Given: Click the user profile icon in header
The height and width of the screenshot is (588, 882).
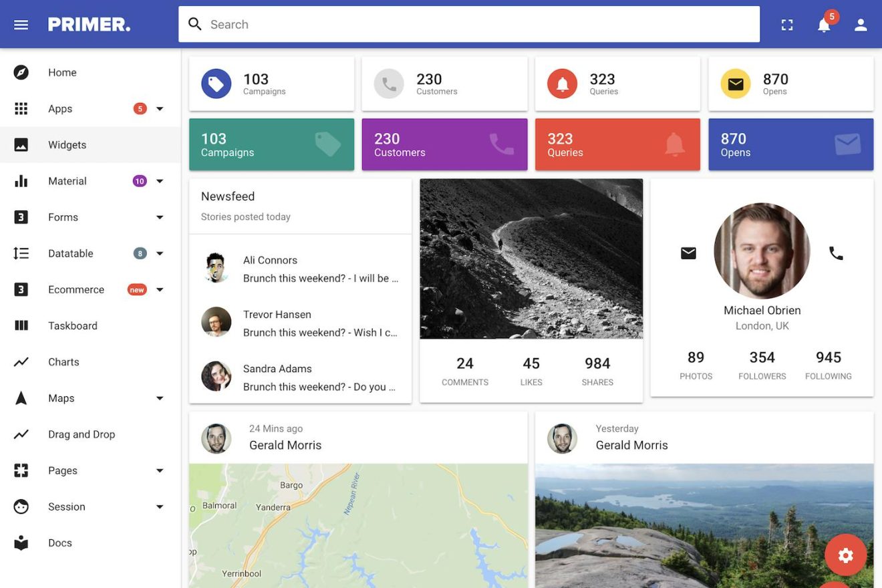Looking at the screenshot, I should pos(861,24).
